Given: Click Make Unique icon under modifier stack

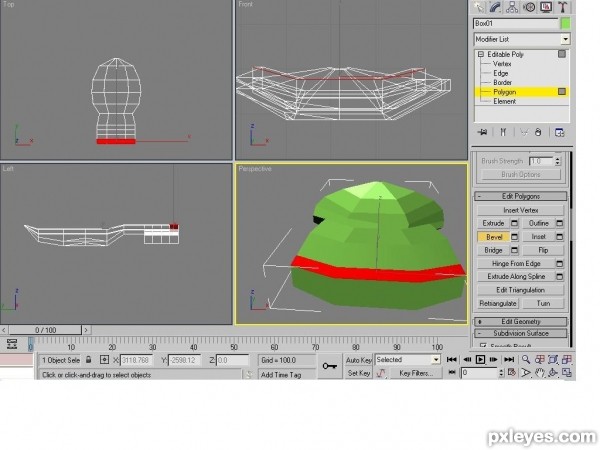Looking at the screenshot, I should [524, 132].
